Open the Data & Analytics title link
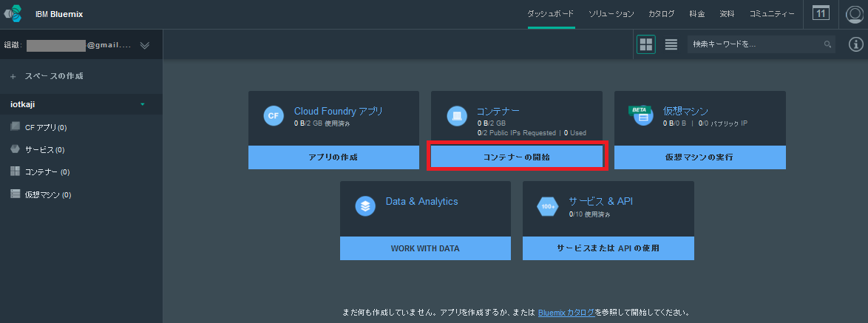Screen dimensions: 868x323 click(x=422, y=201)
